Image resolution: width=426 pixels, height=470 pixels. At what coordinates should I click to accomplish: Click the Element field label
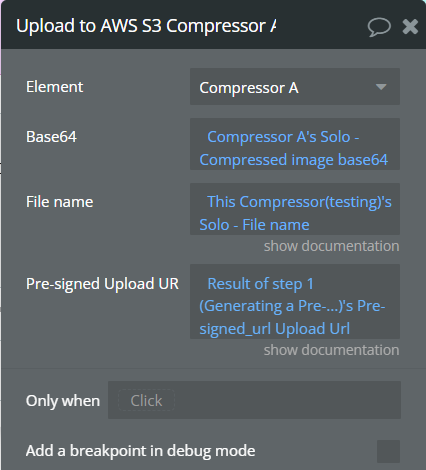(x=55, y=87)
